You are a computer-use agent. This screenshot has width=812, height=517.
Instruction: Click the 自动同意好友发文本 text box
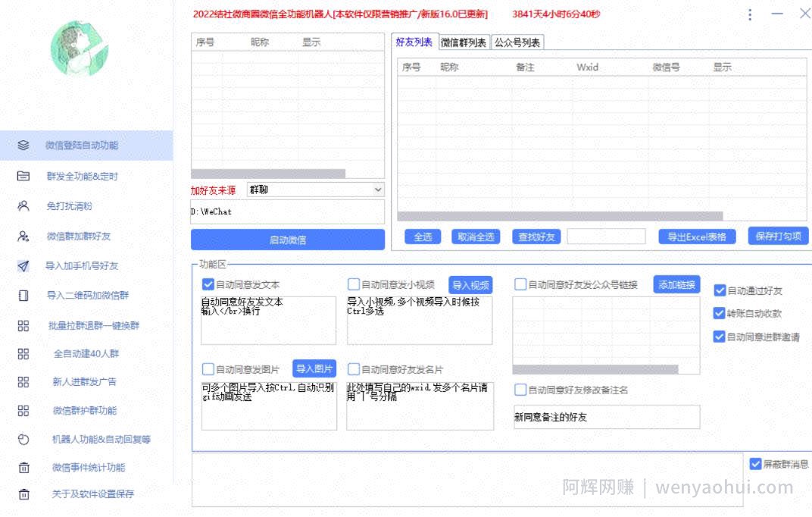pos(268,320)
